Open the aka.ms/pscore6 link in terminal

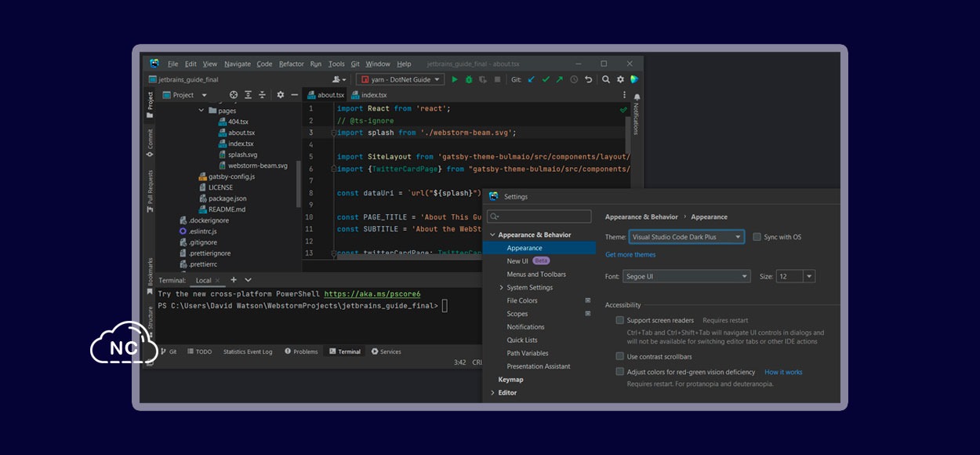pos(372,294)
